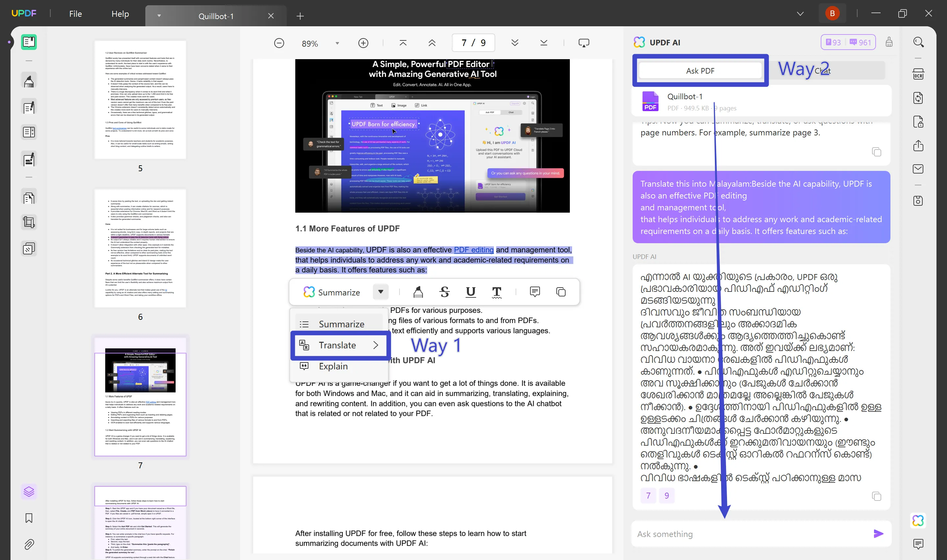The width and height of the screenshot is (947, 560).
Task: Open the Help menu
Action: [x=120, y=14]
